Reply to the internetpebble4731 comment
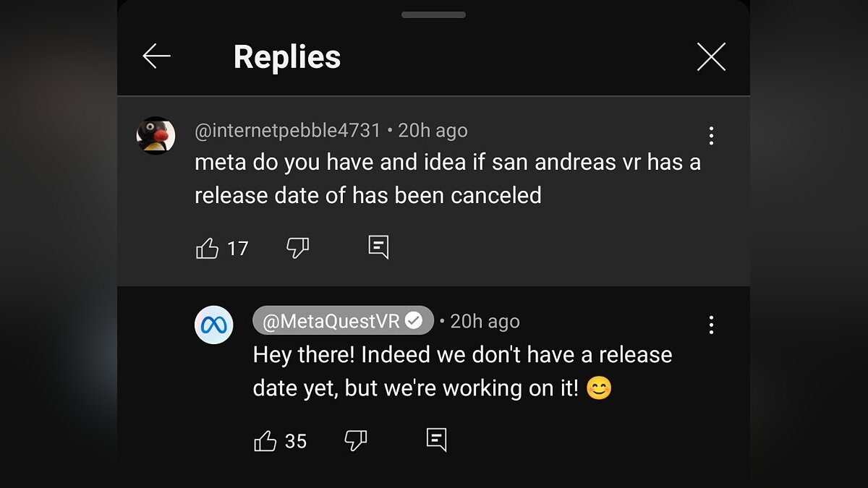The width and height of the screenshot is (868, 488). 378,247
